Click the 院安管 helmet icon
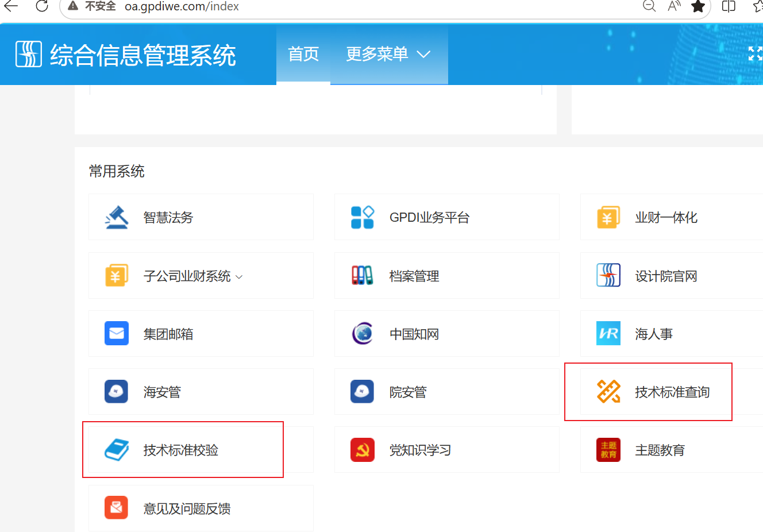This screenshot has width=763, height=532. 363,392
